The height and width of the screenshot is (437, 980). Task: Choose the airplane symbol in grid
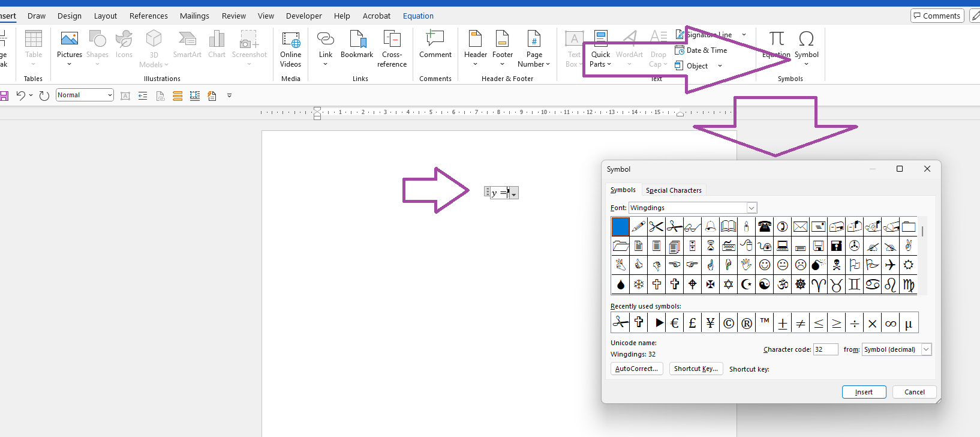point(891,265)
